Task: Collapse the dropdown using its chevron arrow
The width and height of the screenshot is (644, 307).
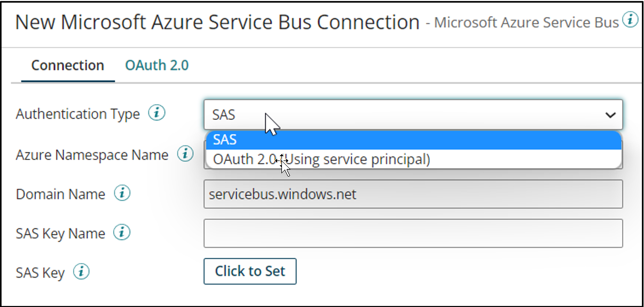Action: (610, 115)
